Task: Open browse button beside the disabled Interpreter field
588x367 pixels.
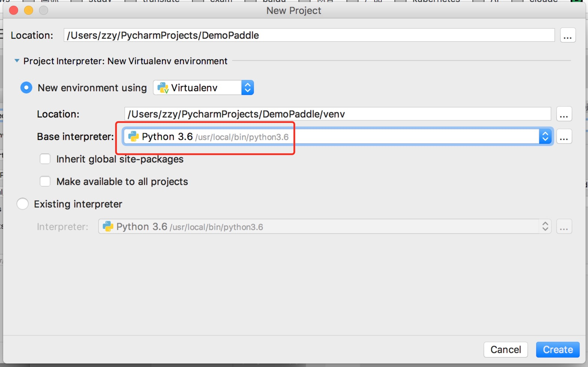Action: click(564, 227)
